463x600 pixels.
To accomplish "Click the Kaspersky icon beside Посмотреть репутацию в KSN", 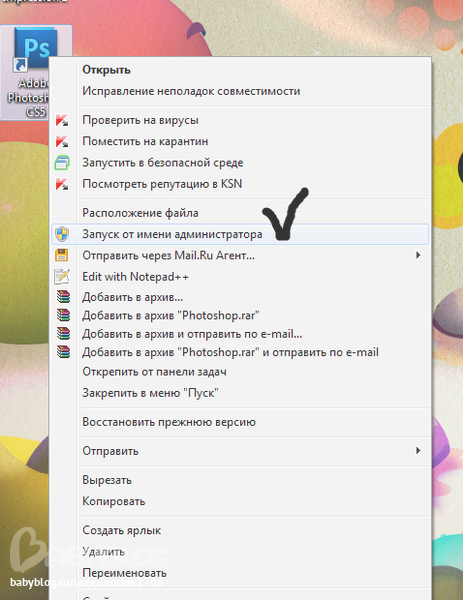I will (62, 184).
